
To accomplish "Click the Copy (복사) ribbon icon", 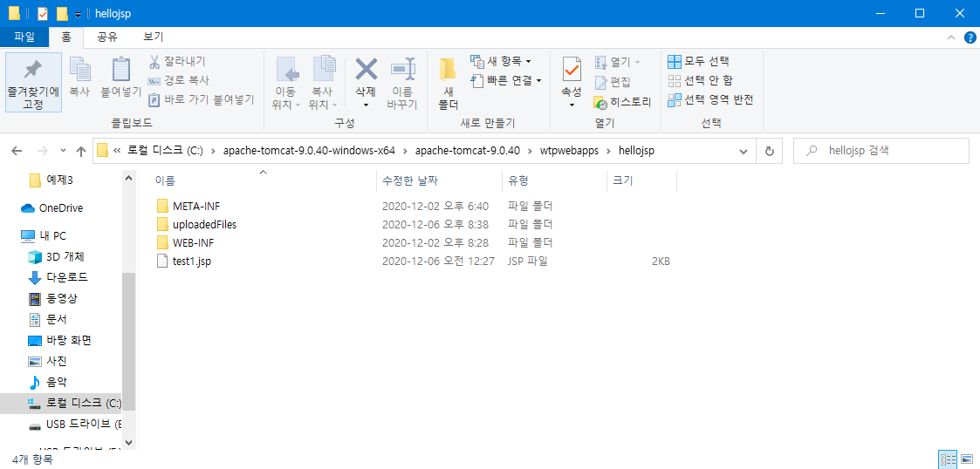I will [79, 71].
